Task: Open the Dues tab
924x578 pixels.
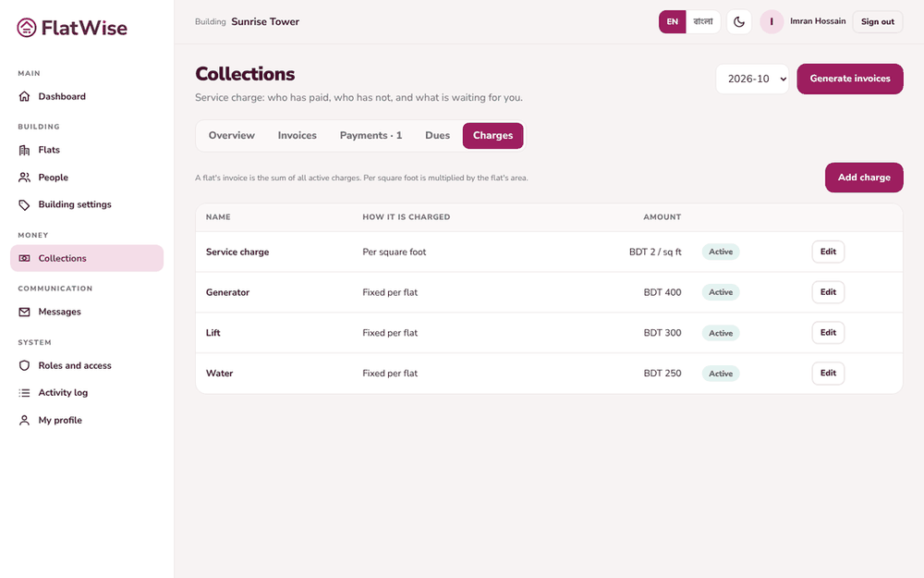Action: 437,136
